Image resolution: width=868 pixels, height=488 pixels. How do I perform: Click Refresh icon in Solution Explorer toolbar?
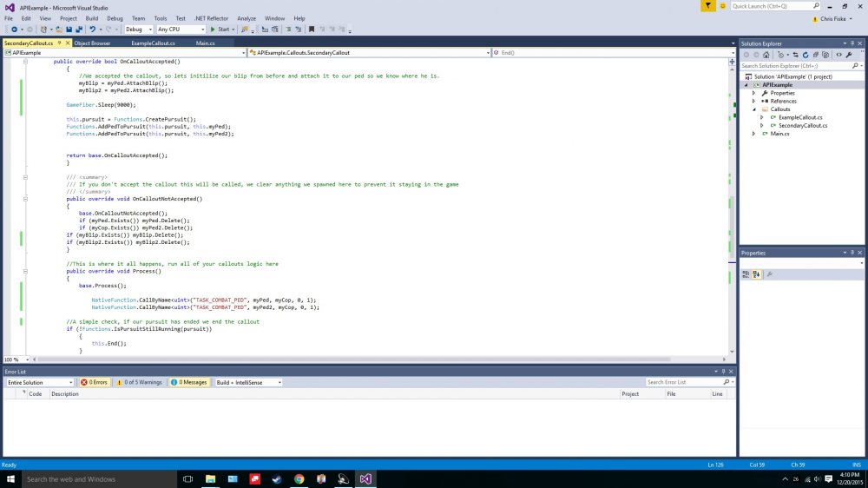click(806, 55)
